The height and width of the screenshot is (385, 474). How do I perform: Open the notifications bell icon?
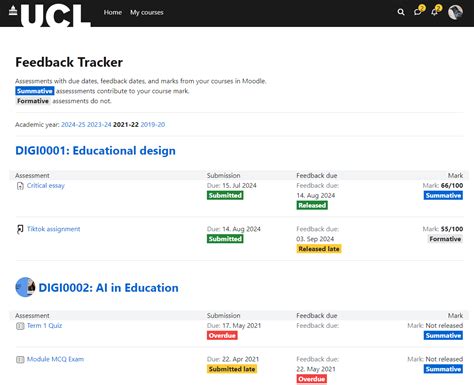[434, 12]
